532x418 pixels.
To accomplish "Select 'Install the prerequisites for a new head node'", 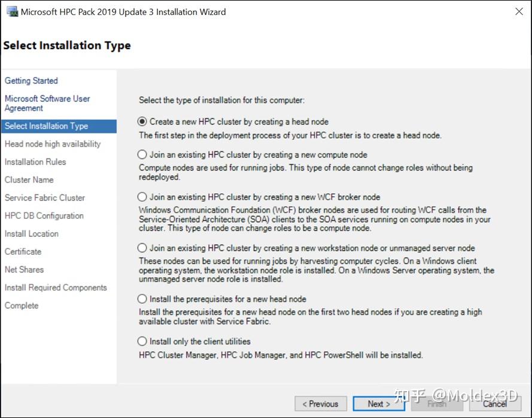I will click(x=142, y=299).
